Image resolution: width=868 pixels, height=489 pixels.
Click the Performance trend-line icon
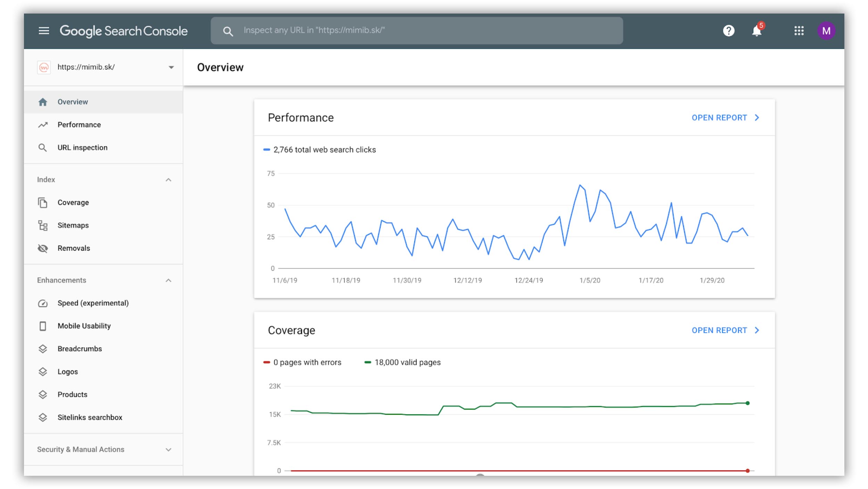[43, 125]
